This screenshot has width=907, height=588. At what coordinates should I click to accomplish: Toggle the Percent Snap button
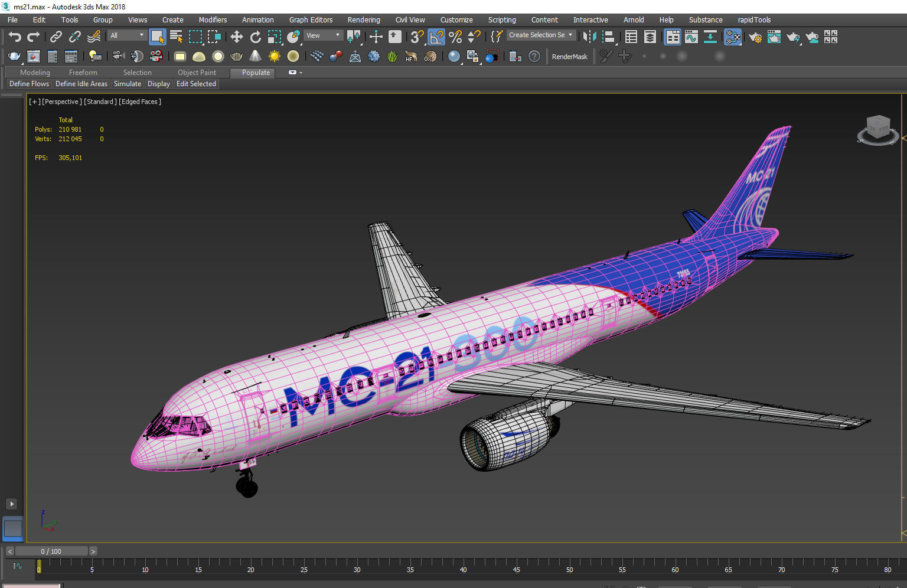455,37
